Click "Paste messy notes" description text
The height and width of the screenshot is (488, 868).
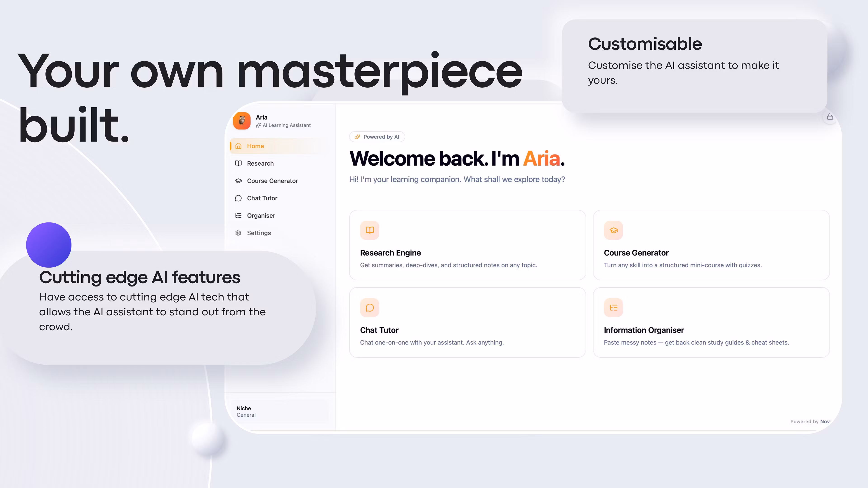pos(696,343)
